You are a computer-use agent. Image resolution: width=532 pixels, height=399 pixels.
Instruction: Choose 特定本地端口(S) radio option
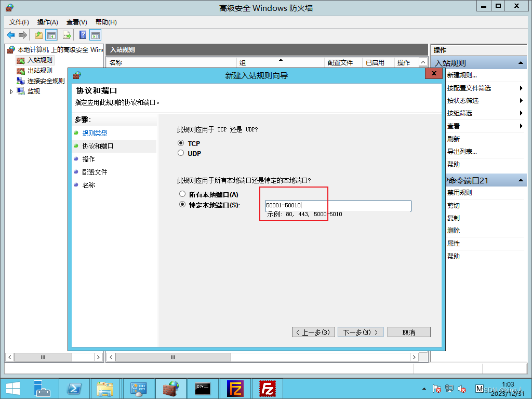(x=182, y=204)
